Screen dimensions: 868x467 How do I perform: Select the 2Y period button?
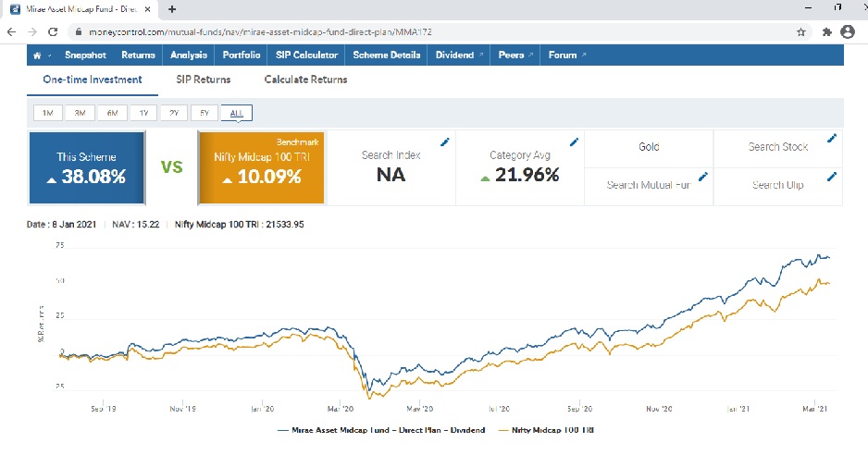coord(174,113)
